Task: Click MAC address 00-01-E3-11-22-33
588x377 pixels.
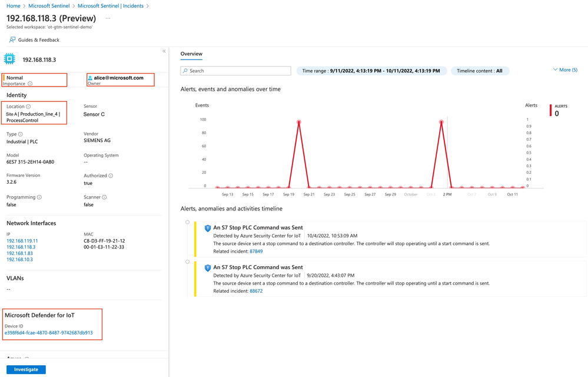Action: click(x=104, y=247)
